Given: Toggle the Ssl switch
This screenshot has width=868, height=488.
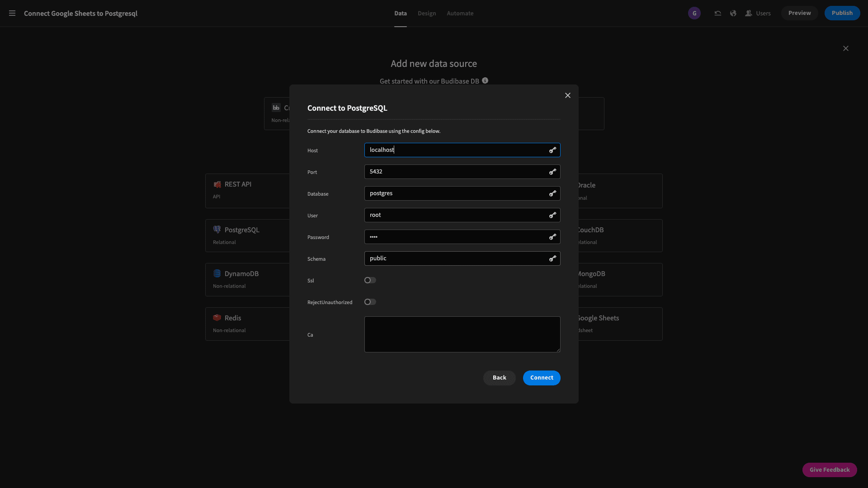Looking at the screenshot, I should click(x=370, y=280).
